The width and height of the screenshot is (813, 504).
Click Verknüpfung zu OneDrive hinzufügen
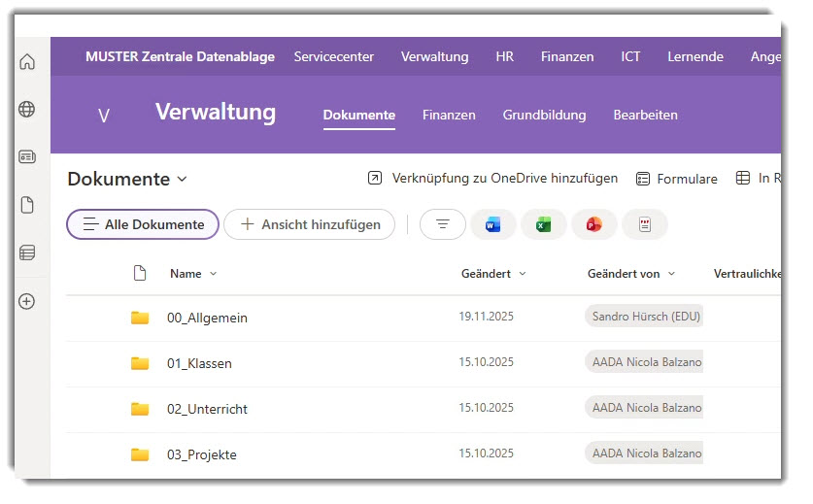493,179
